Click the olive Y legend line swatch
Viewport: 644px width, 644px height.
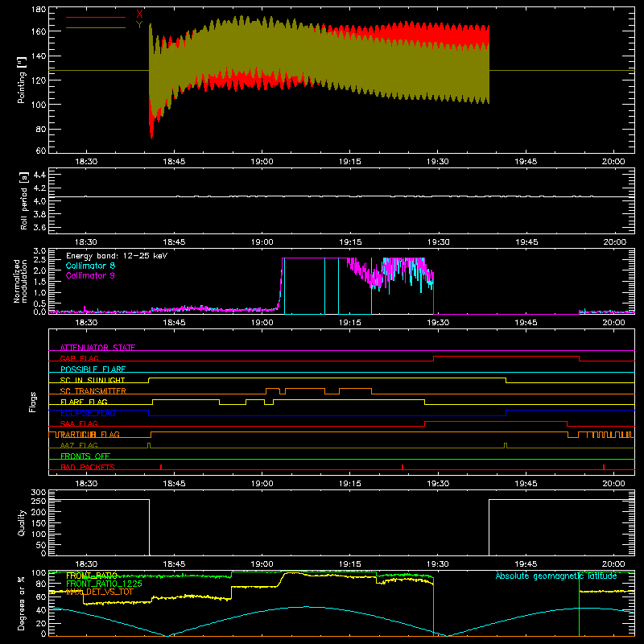[96, 28]
